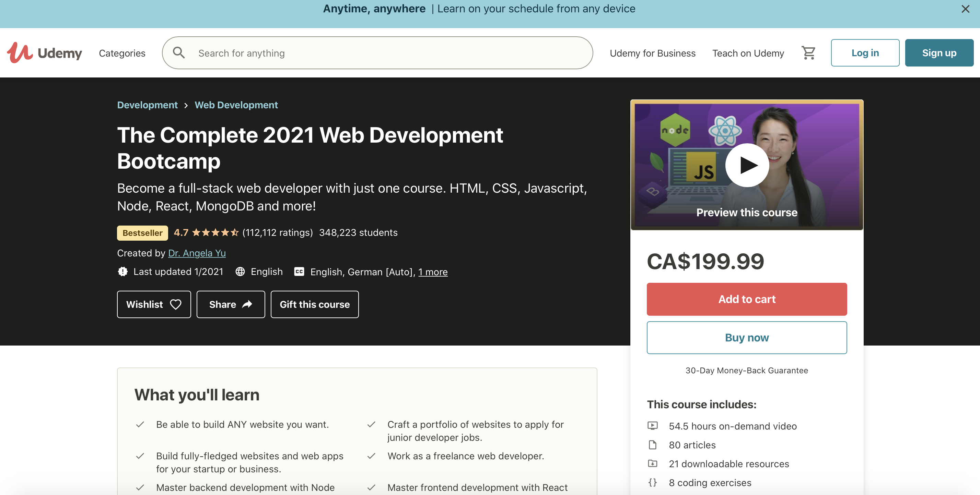Click the 'What you'll learn' heading
Screen dimensions: 980x495
coord(197,395)
